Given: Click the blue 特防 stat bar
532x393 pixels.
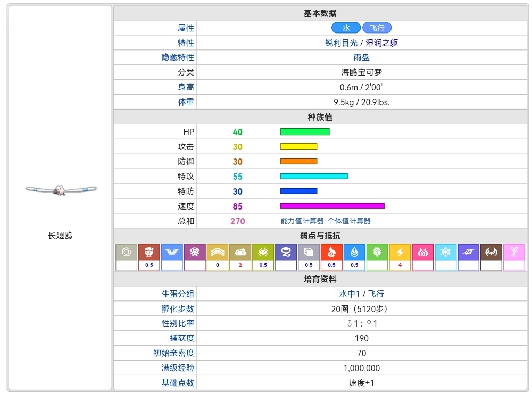Looking at the screenshot, I should coord(299,191).
